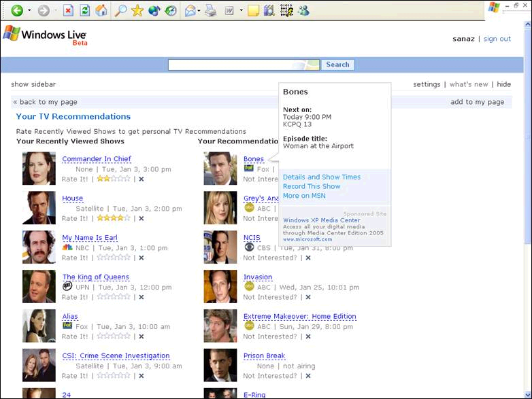Open the Prison Break show link
Screen dimensions: 532x399
point(265,355)
